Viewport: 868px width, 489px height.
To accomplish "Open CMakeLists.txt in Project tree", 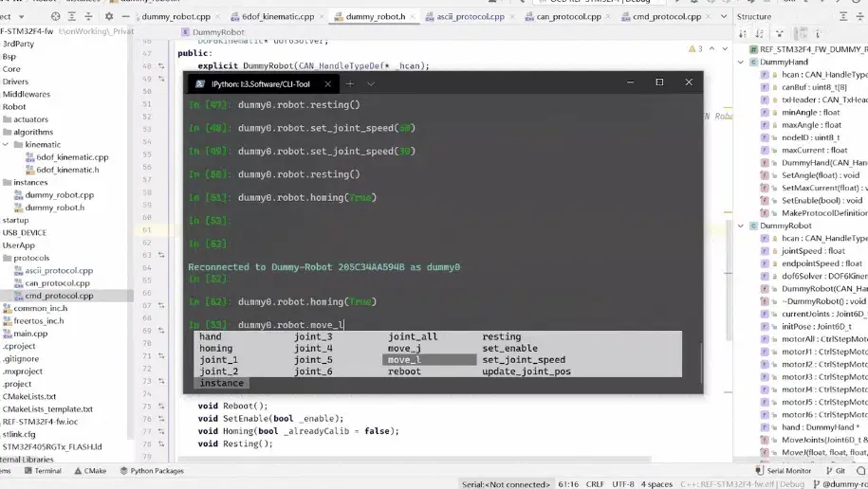I will pyautogui.click(x=29, y=397).
